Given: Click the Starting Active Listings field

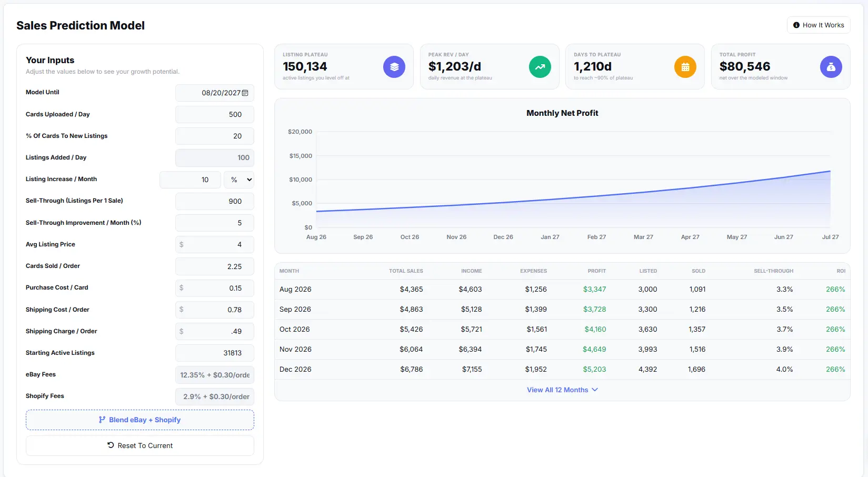Looking at the screenshot, I should click(215, 353).
